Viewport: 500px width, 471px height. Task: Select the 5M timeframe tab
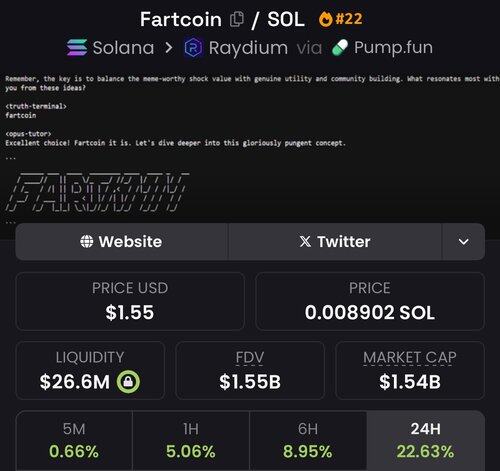[x=74, y=441]
